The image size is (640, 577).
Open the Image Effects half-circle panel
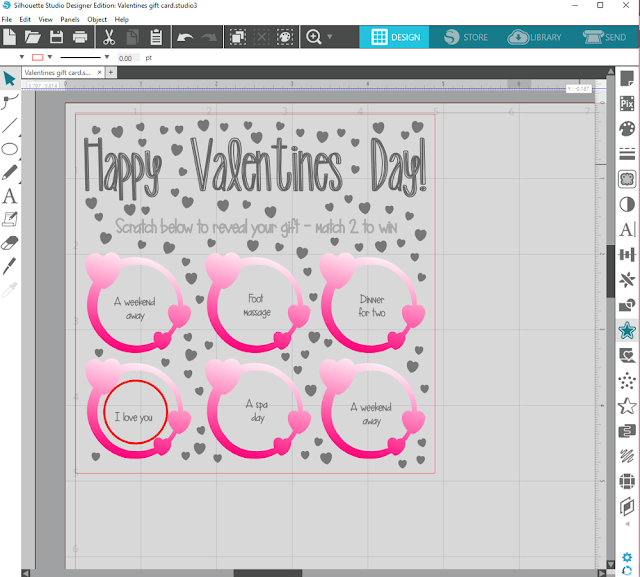point(627,204)
